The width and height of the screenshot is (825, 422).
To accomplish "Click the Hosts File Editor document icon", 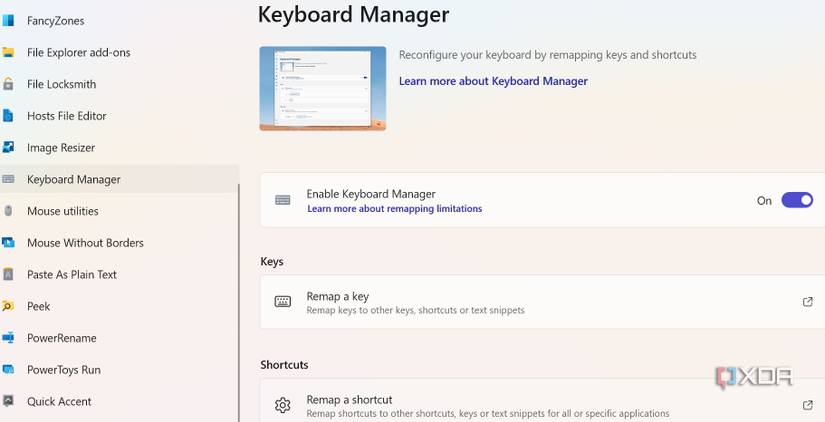I will tap(8, 115).
